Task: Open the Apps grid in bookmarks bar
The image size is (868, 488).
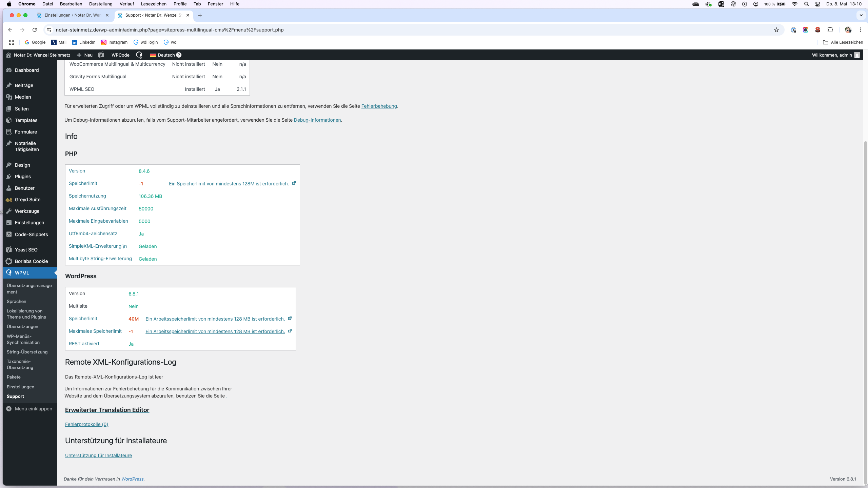Action: coord(12,42)
